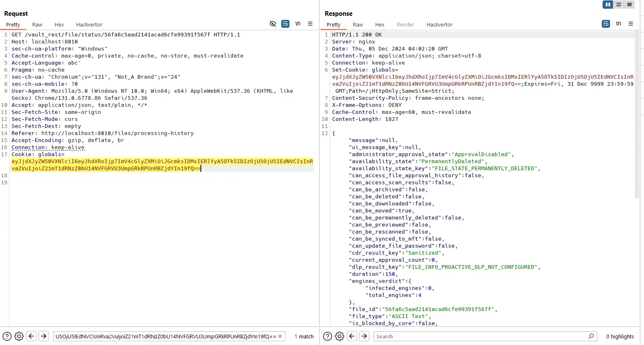Image resolution: width=644 pixels, height=345 pixels.
Task: Click the HTTP/1.1 200 OK status line
Action: click(357, 35)
